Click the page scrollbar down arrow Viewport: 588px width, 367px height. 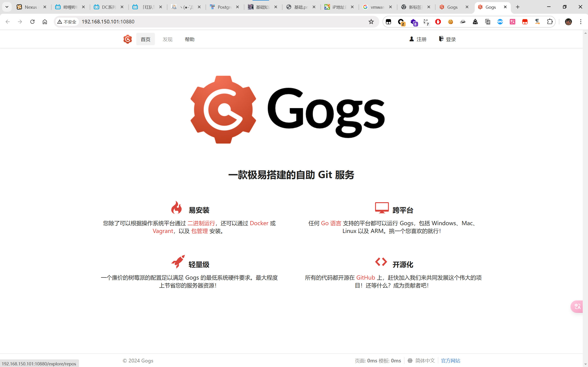tap(585, 364)
